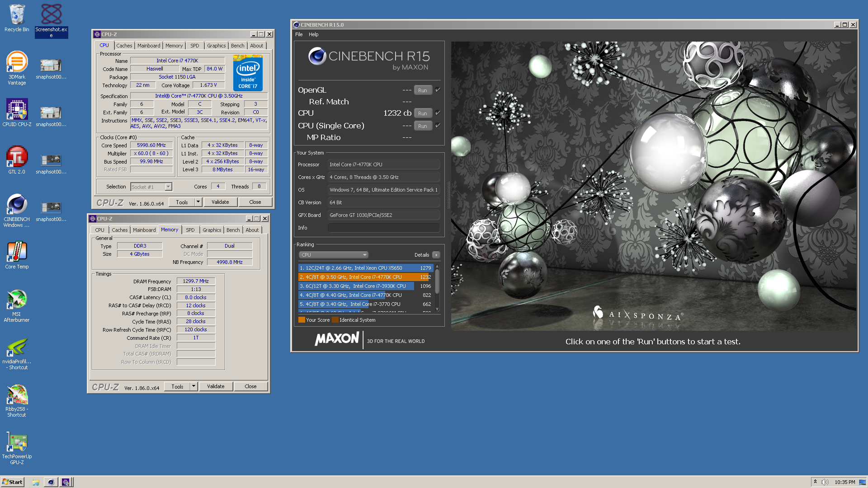Click Validate in the upper CPU-Z window

(220, 202)
